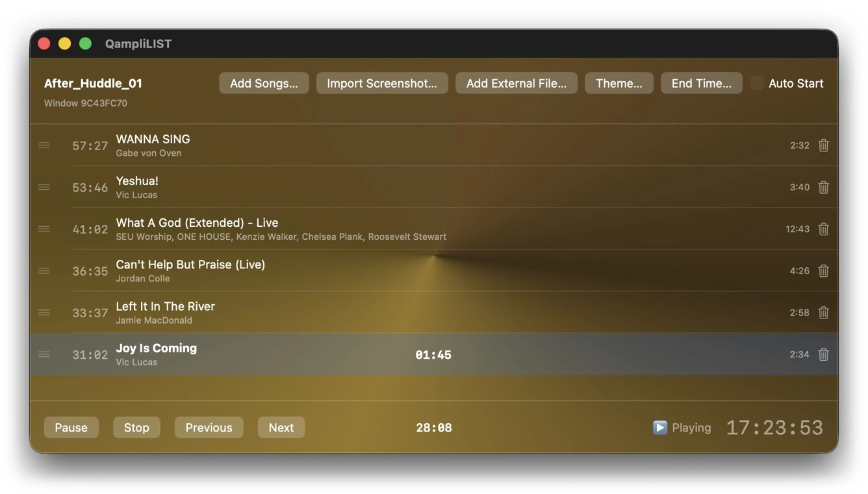Set the End Time

[x=702, y=83]
